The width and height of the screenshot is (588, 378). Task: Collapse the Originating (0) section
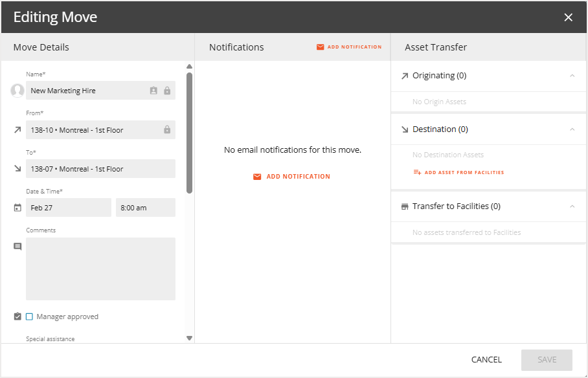pyautogui.click(x=572, y=76)
